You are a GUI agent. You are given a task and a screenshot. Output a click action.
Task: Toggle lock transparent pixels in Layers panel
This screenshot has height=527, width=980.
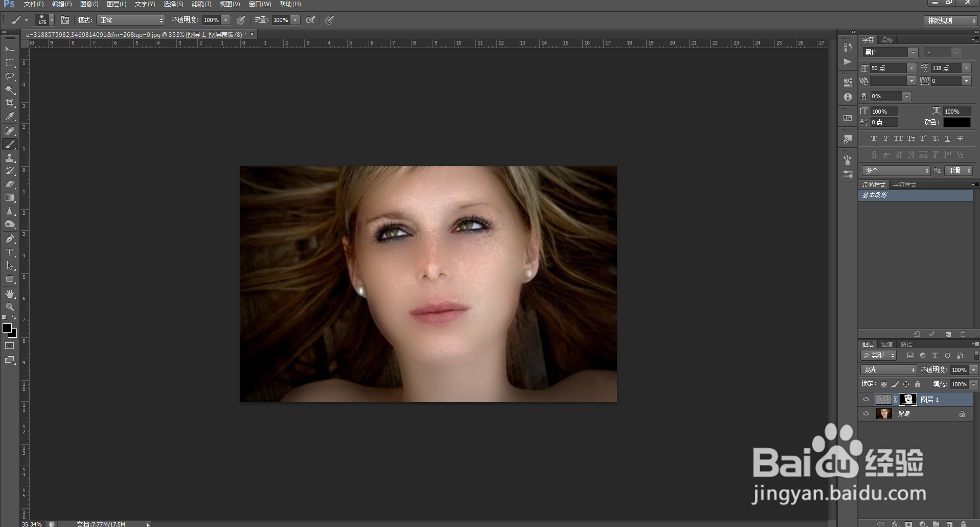point(883,384)
